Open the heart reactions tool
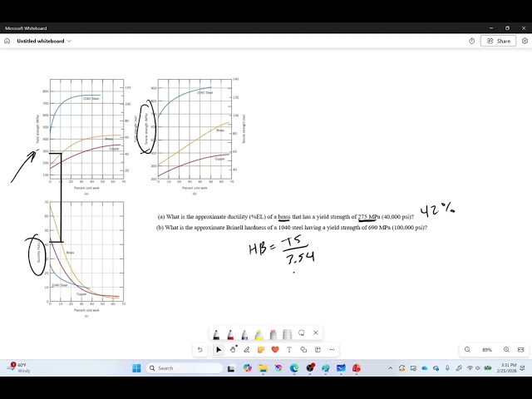The width and height of the screenshot is (532, 399). click(x=275, y=349)
